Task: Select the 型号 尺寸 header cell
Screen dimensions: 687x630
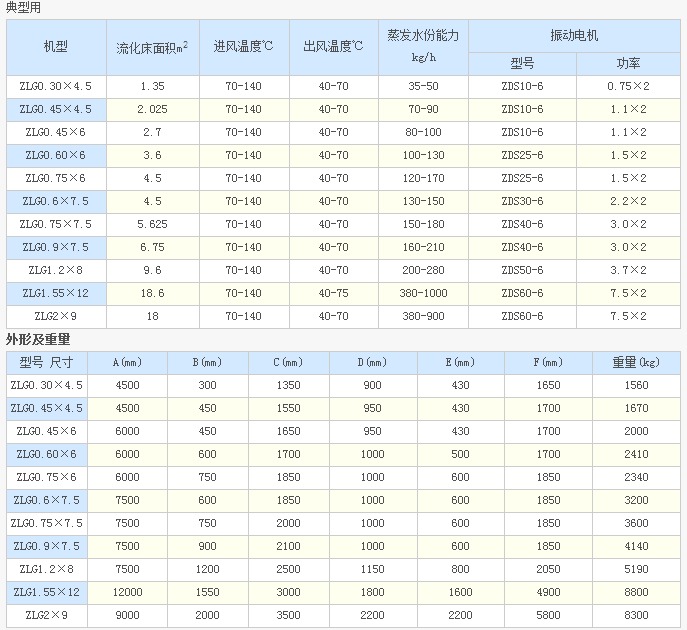Action: [46, 362]
